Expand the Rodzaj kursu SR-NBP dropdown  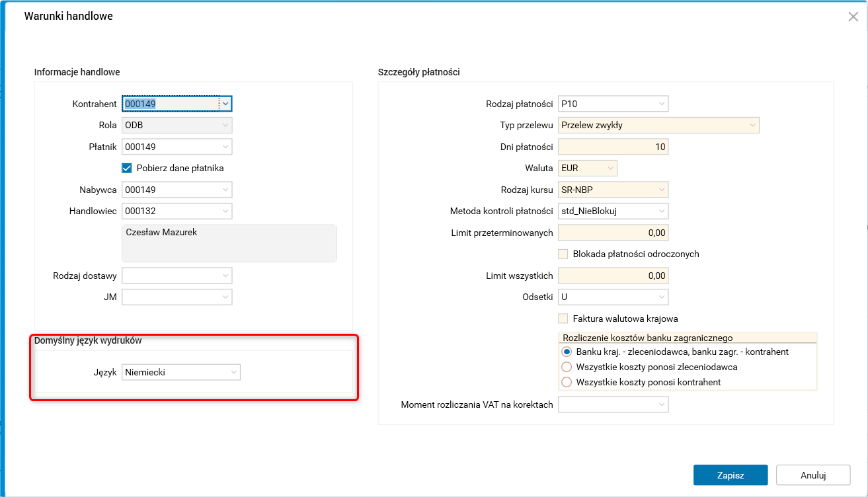click(x=661, y=190)
